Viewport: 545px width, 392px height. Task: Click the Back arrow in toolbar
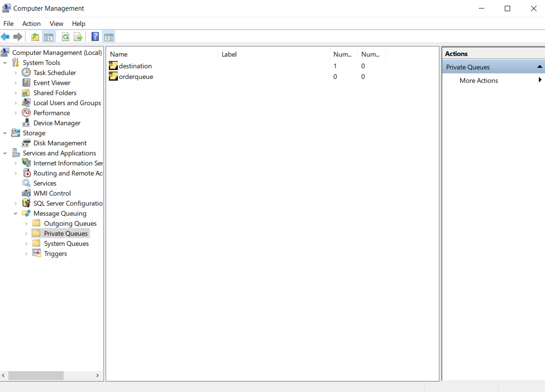(5, 37)
